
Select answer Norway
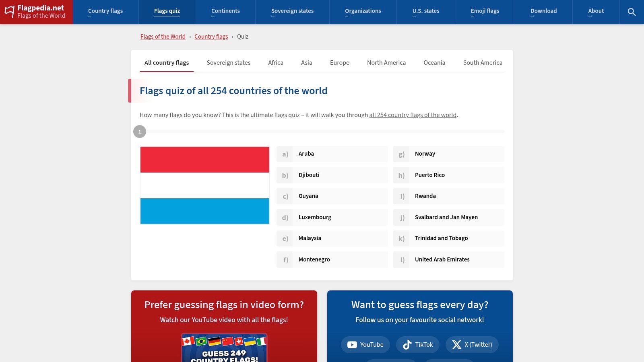click(x=448, y=154)
